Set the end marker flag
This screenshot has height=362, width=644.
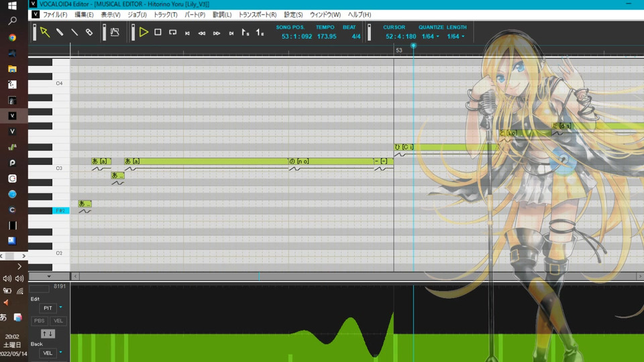point(260,32)
